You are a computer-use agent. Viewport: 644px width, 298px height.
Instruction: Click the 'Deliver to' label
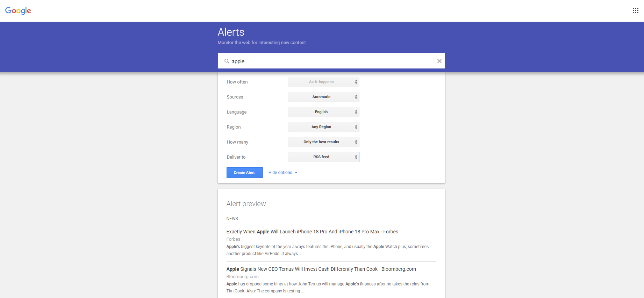coord(236,157)
